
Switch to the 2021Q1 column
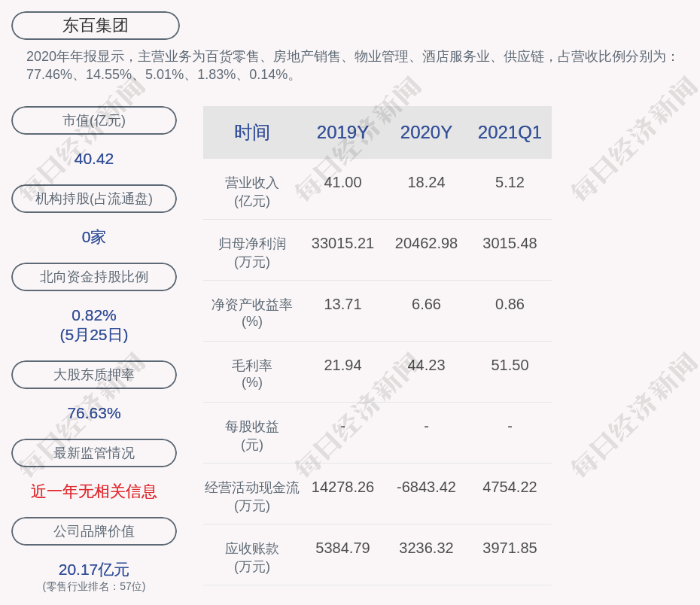click(510, 132)
